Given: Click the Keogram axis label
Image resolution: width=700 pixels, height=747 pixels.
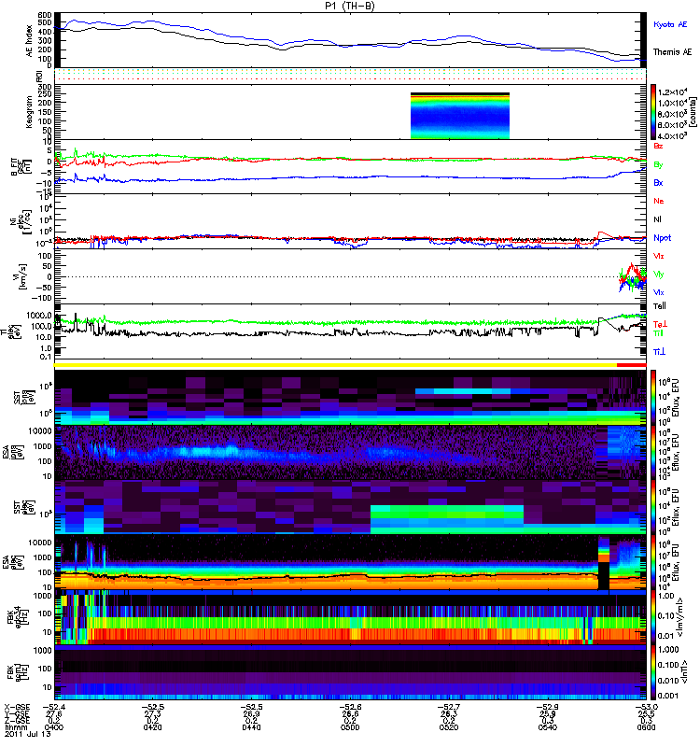Looking at the screenshot, I should click(x=30, y=112).
